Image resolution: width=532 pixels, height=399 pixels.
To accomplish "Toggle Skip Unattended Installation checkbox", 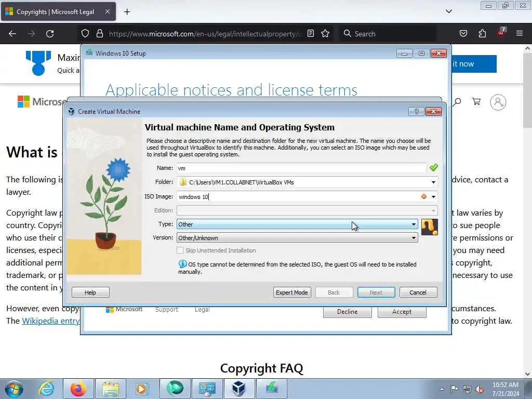I will [180, 250].
